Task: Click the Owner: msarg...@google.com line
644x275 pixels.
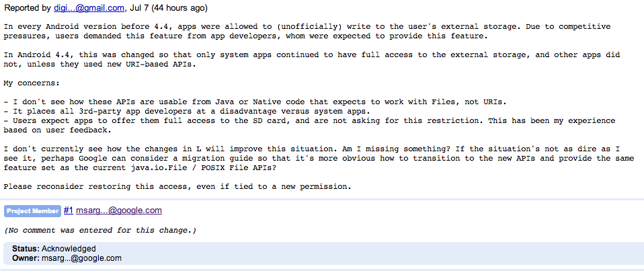Action: pos(67,258)
